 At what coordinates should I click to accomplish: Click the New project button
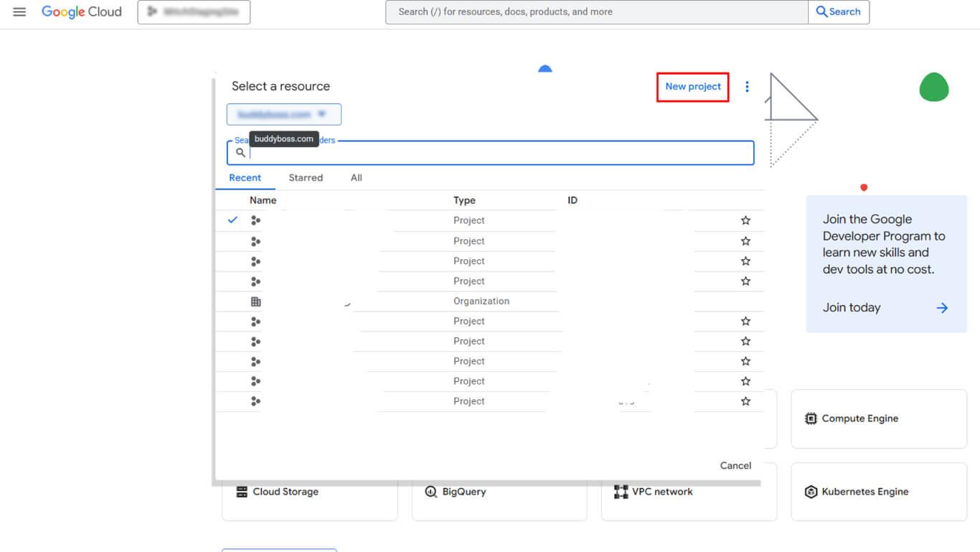(x=693, y=87)
